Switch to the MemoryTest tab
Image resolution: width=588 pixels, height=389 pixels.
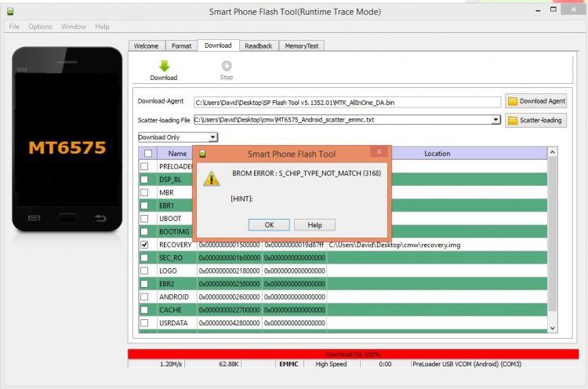(302, 45)
